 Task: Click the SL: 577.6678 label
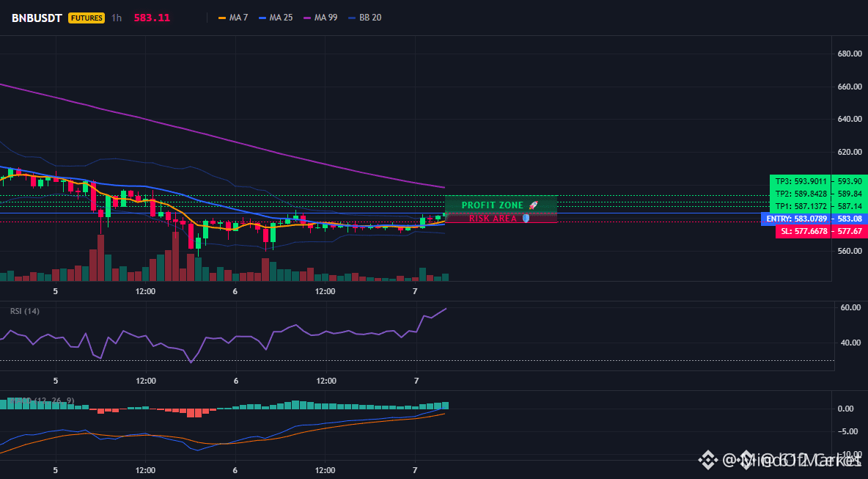(804, 232)
